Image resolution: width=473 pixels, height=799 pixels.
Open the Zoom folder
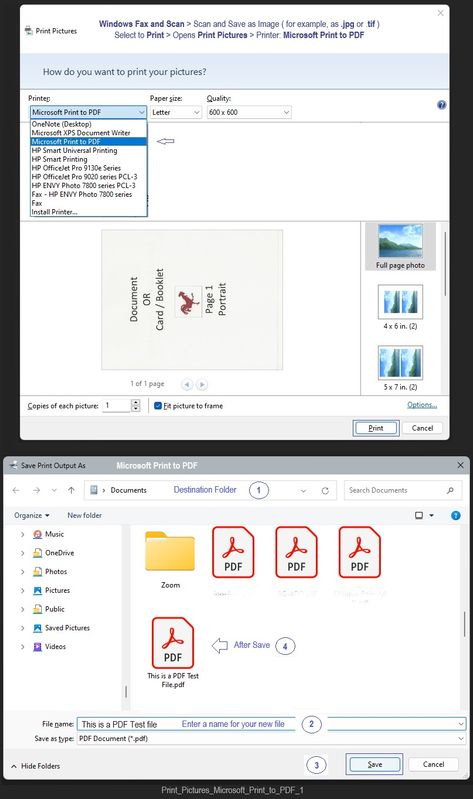coord(170,560)
